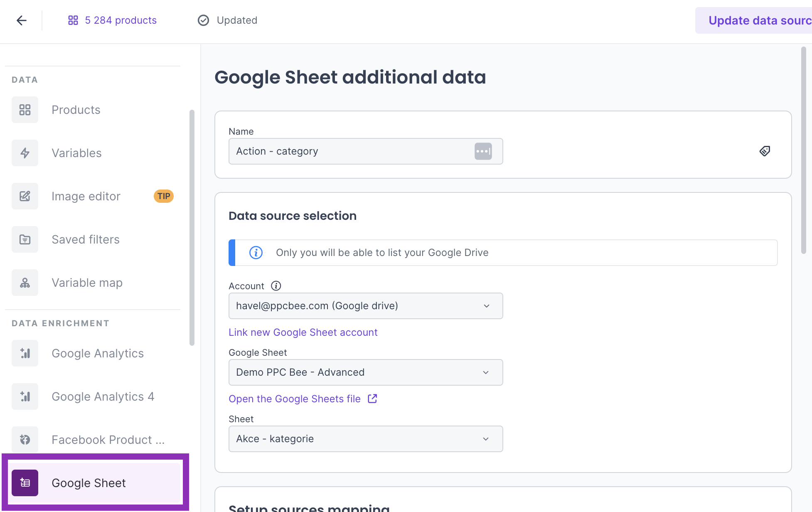
Task: Click the Updated checkmark status icon
Action: click(x=203, y=20)
